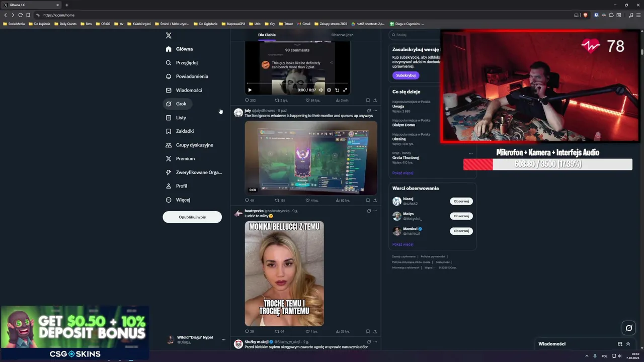The height and width of the screenshot is (362, 644).
Task: Bookmark july's post
Action: coord(368,200)
